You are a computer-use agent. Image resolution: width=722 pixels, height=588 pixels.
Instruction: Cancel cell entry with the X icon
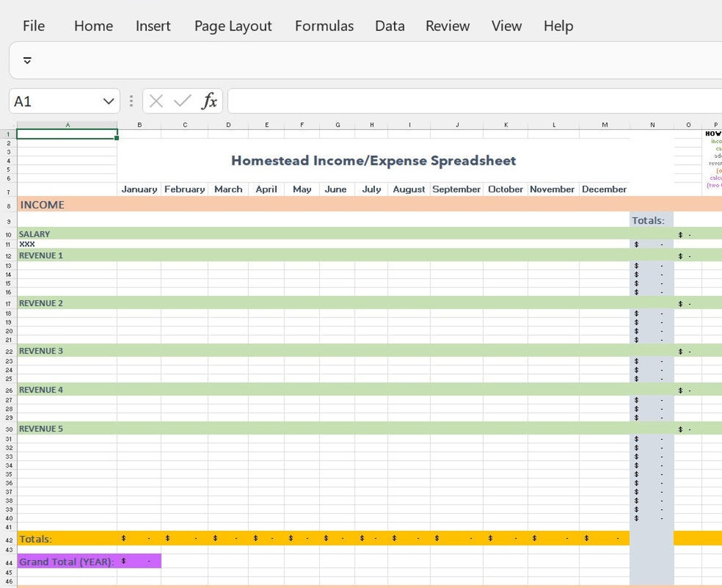pyautogui.click(x=155, y=101)
